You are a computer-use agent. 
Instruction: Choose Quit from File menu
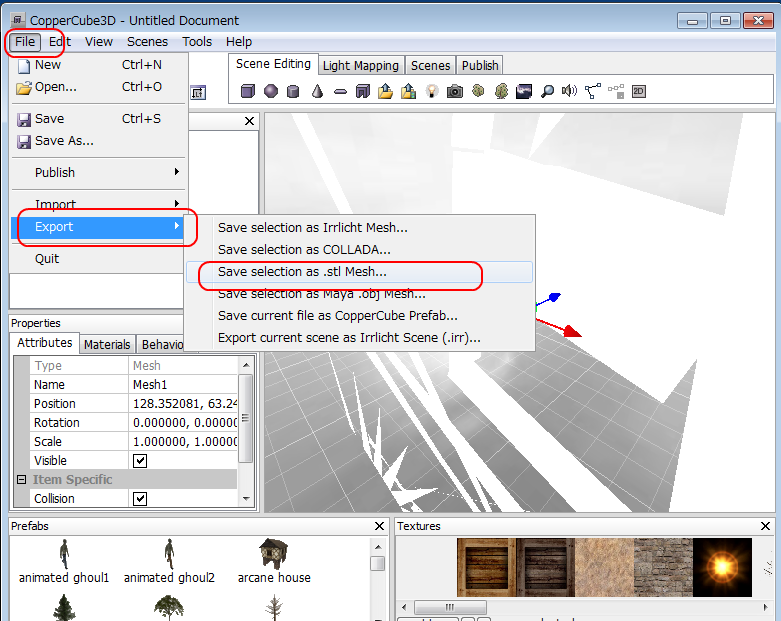point(98,258)
